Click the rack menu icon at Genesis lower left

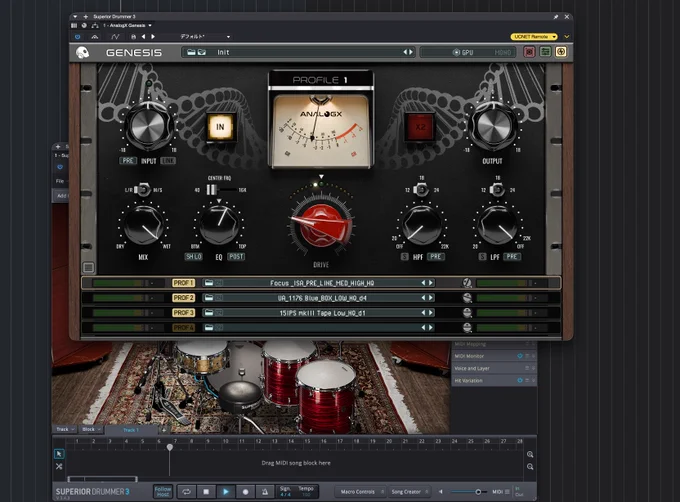tap(88, 267)
